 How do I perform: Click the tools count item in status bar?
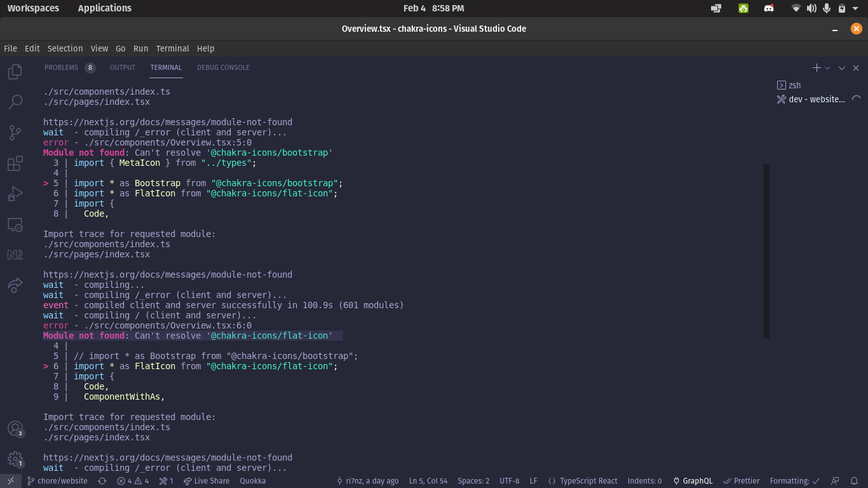coord(166,481)
